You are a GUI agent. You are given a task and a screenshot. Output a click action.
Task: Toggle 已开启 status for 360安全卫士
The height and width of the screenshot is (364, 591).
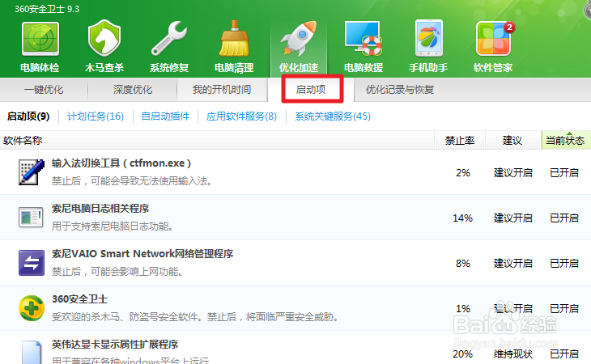(x=564, y=309)
